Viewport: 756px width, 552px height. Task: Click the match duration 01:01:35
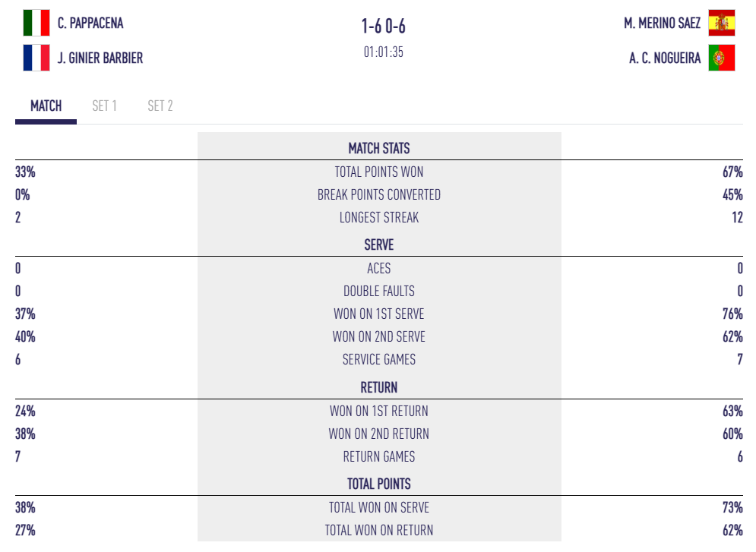tap(383, 52)
